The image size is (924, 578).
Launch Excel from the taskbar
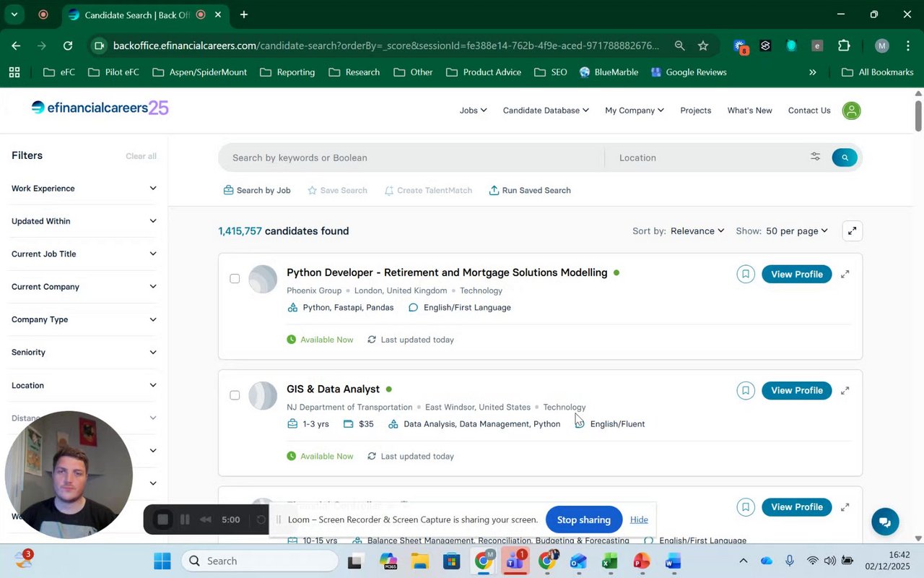click(609, 561)
